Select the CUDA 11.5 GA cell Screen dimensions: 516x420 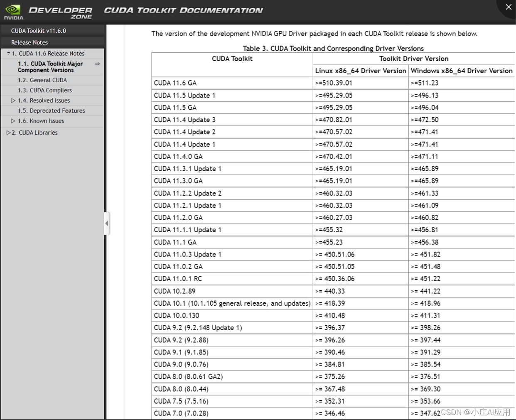click(232, 108)
